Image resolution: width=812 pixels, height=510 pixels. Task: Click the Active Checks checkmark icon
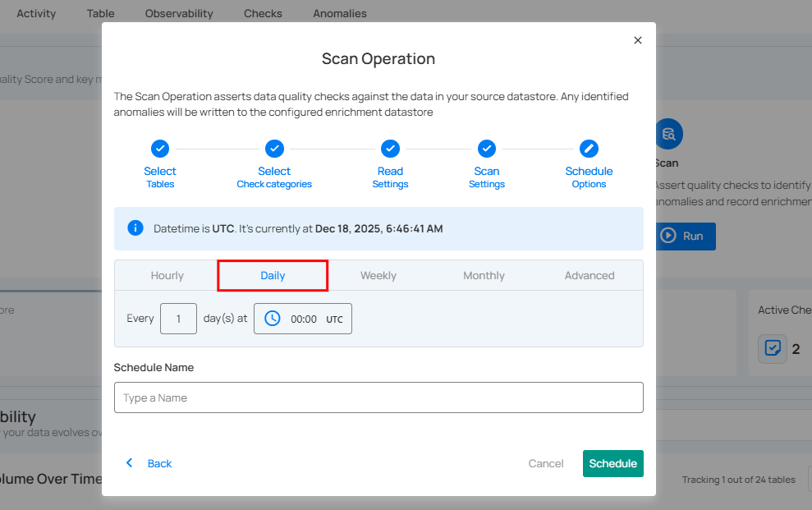pyautogui.click(x=773, y=348)
